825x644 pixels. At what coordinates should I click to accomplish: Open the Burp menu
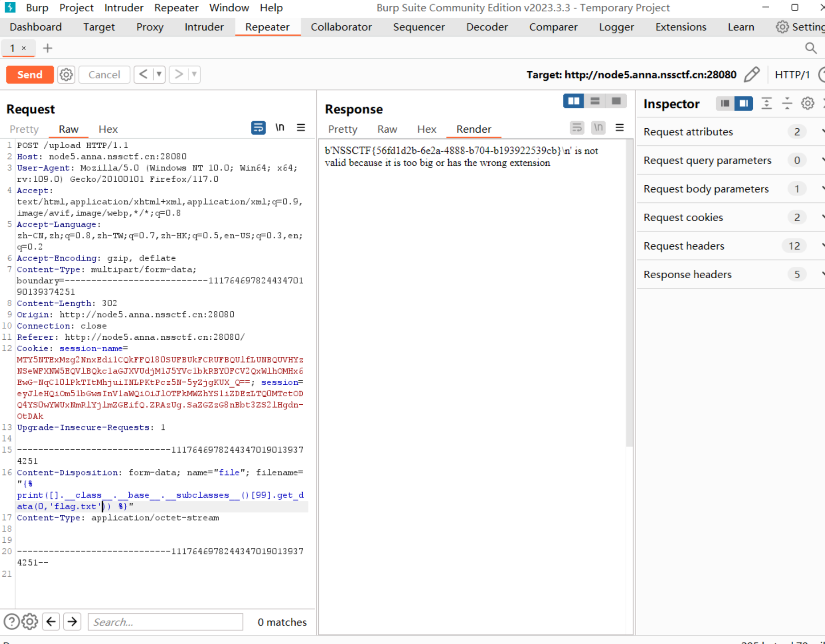(x=37, y=8)
